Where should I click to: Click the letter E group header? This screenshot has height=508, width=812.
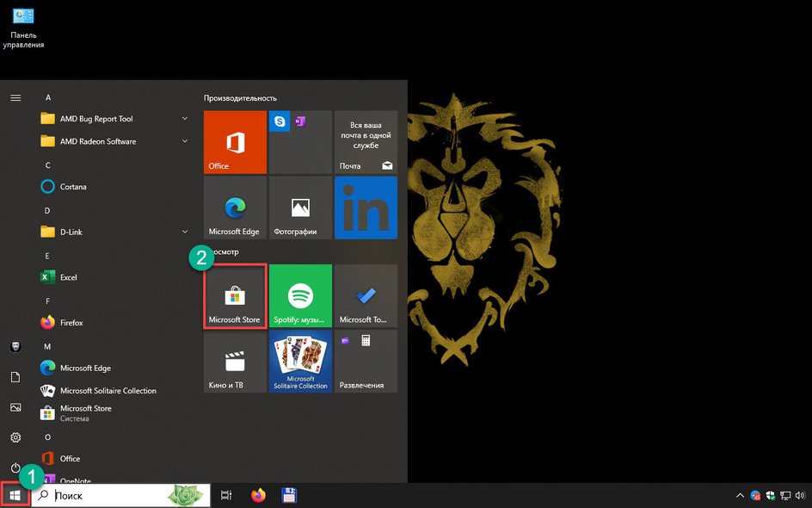(47, 256)
